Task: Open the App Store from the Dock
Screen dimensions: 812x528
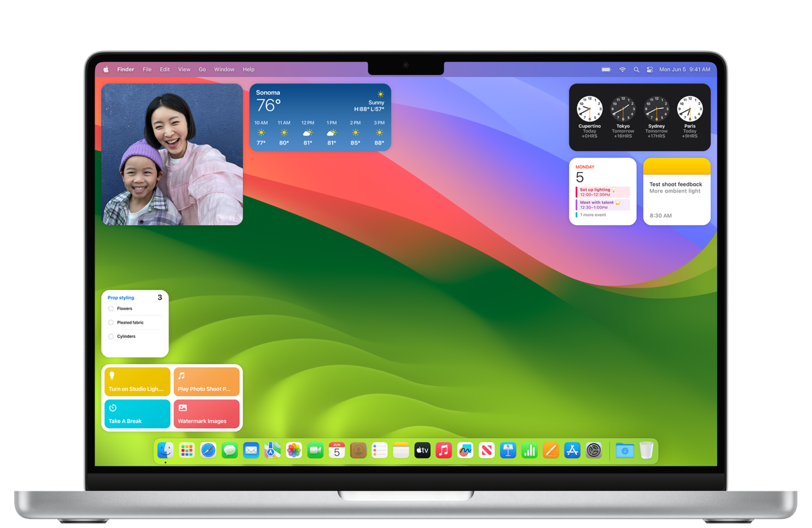Action: pyautogui.click(x=572, y=450)
